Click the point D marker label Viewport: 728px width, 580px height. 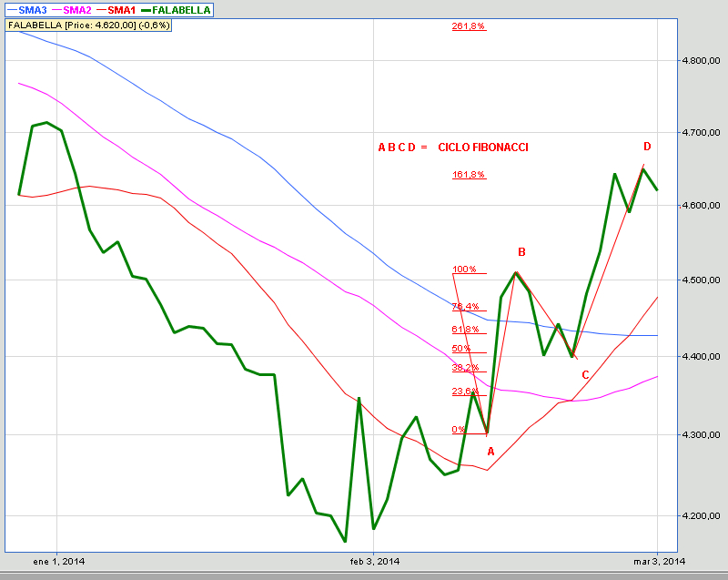(647, 147)
